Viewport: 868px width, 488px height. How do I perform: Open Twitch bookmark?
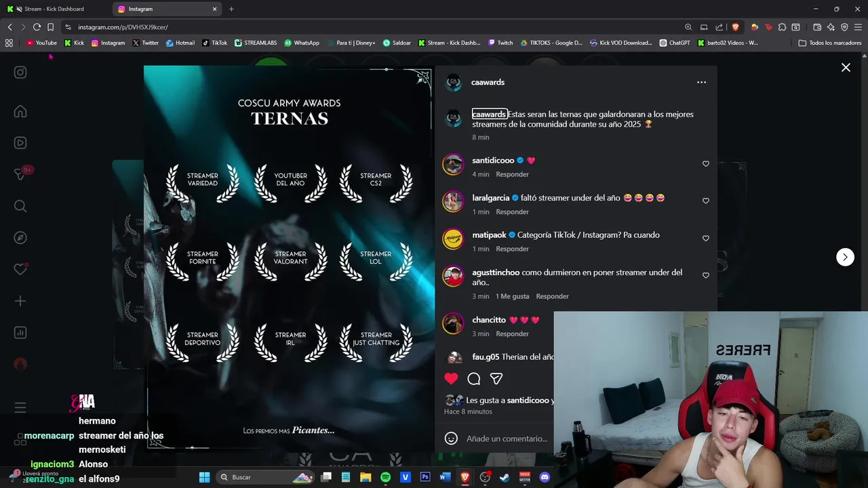500,43
